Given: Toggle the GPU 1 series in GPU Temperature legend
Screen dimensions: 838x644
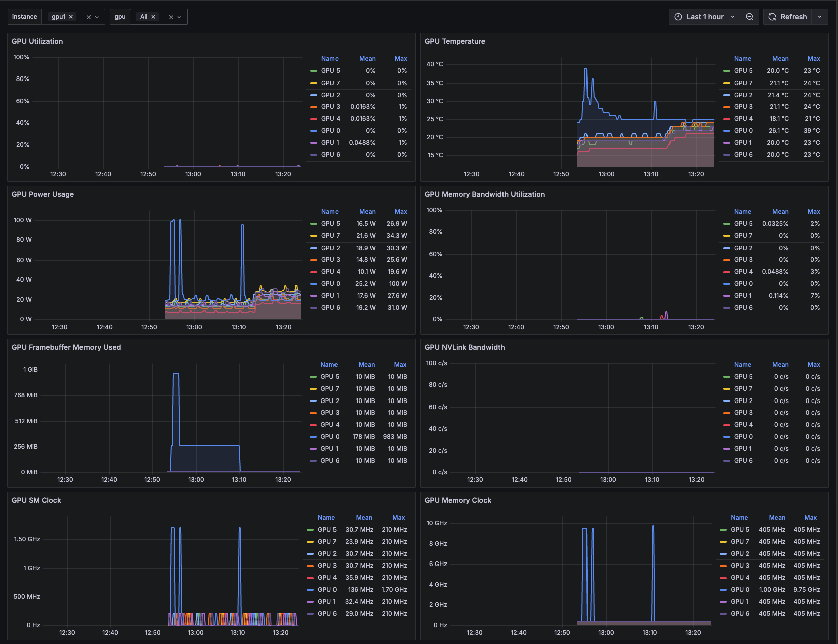Looking at the screenshot, I should click(743, 142).
